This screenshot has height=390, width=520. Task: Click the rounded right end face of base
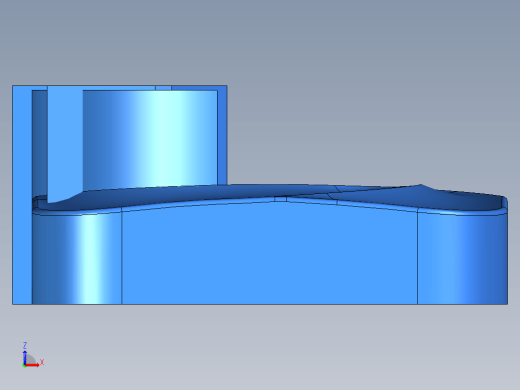pos(463,257)
